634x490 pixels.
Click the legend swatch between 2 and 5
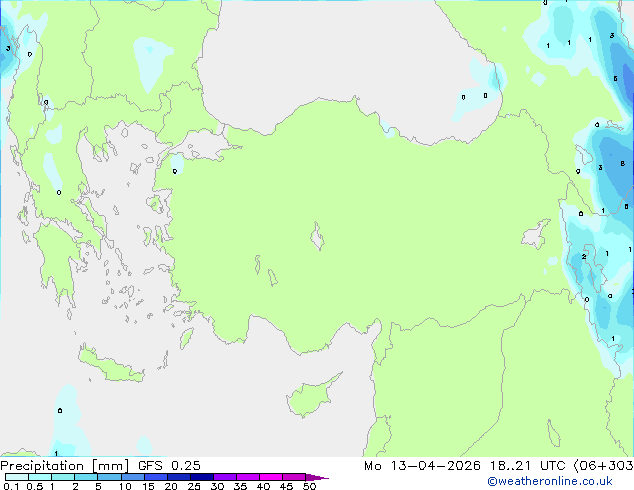pyautogui.click(x=86, y=477)
